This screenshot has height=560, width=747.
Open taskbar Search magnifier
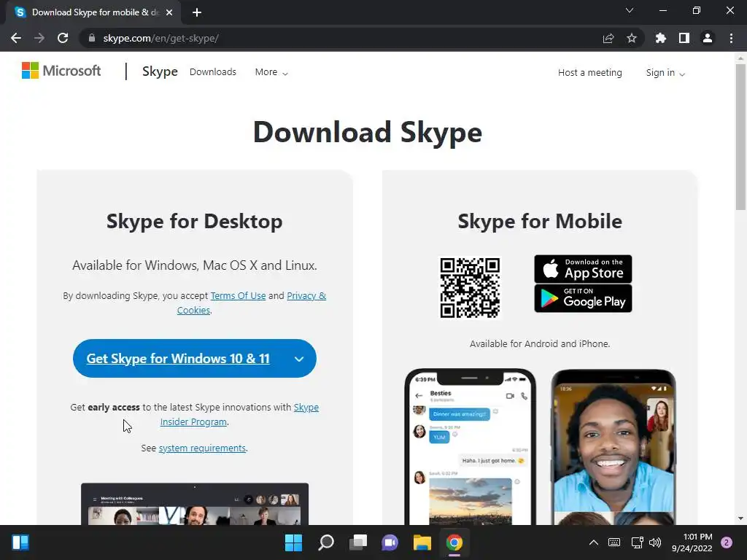[326, 542]
